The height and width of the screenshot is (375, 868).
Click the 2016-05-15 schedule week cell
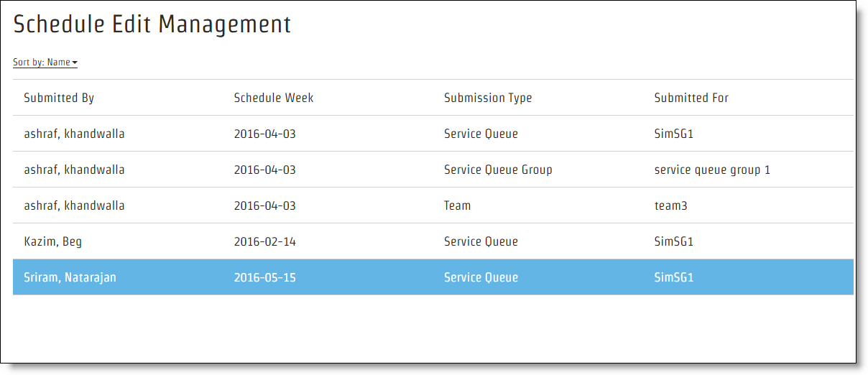point(264,277)
